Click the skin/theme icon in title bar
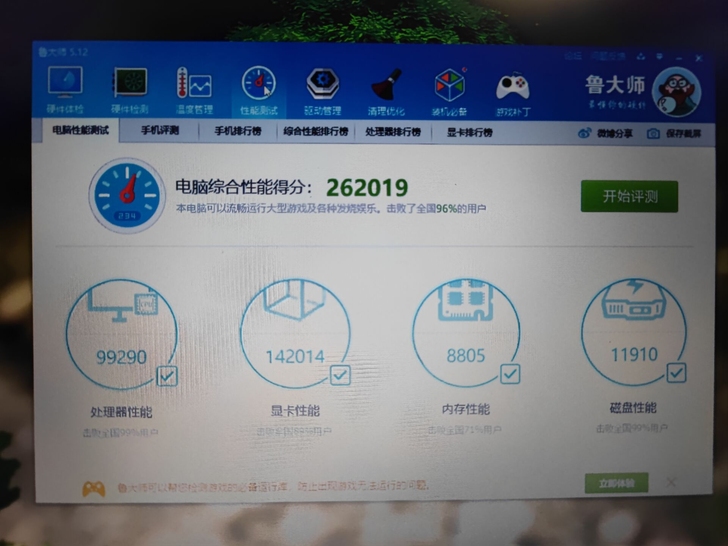 (x=641, y=56)
